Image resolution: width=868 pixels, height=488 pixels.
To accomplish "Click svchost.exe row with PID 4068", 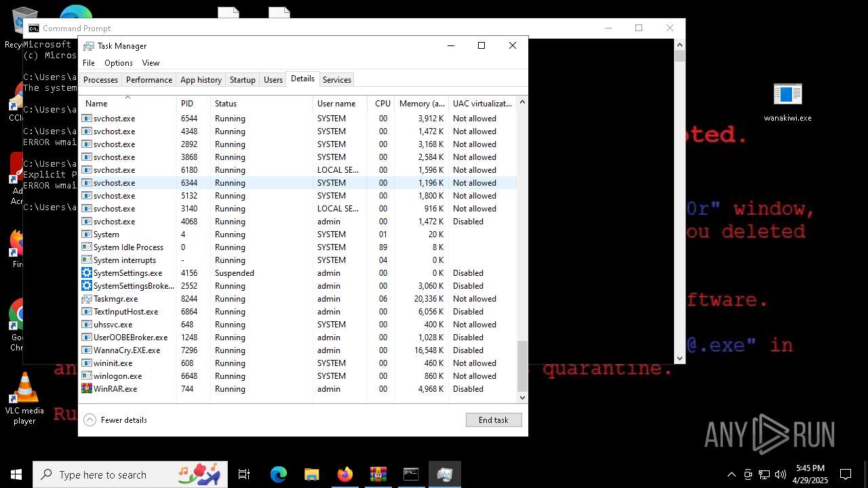I will tap(298, 222).
